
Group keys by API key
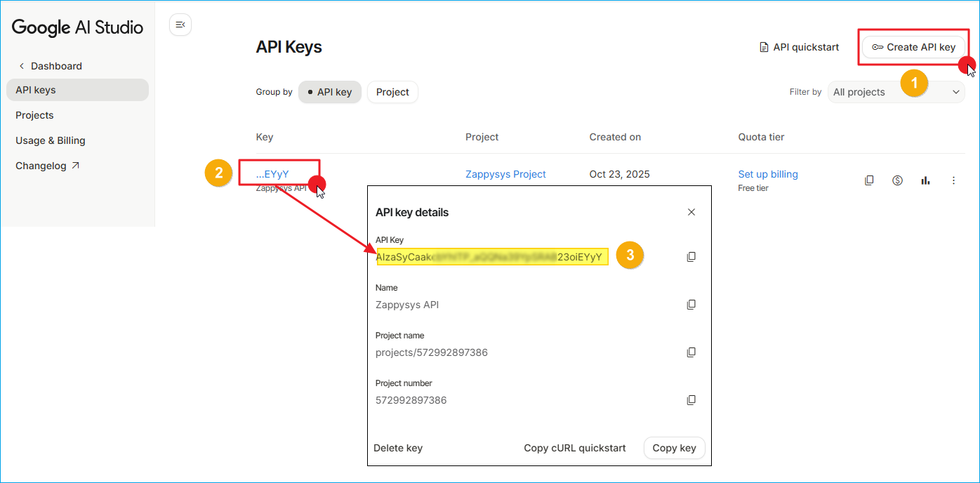point(330,92)
